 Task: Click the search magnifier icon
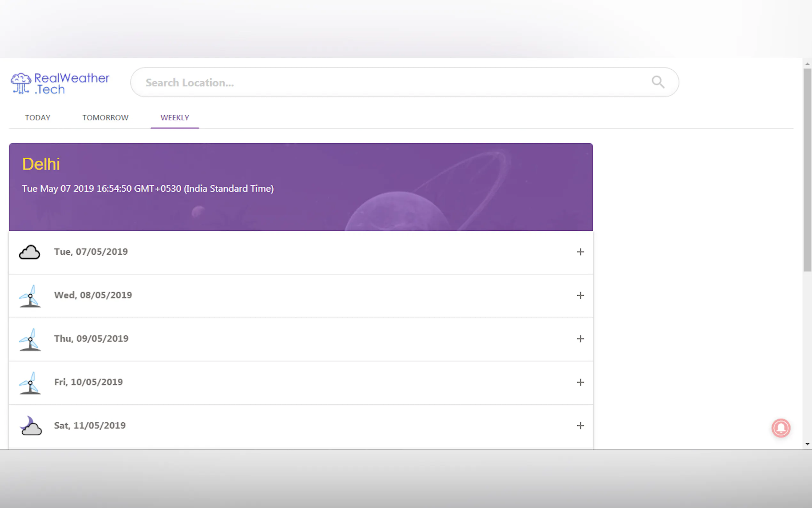point(658,82)
